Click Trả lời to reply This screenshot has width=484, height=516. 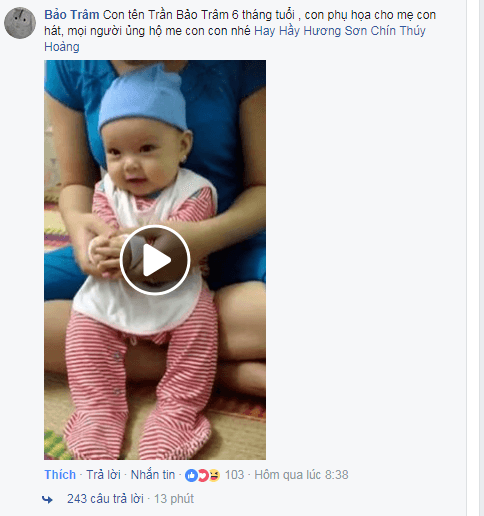[x=103, y=474]
